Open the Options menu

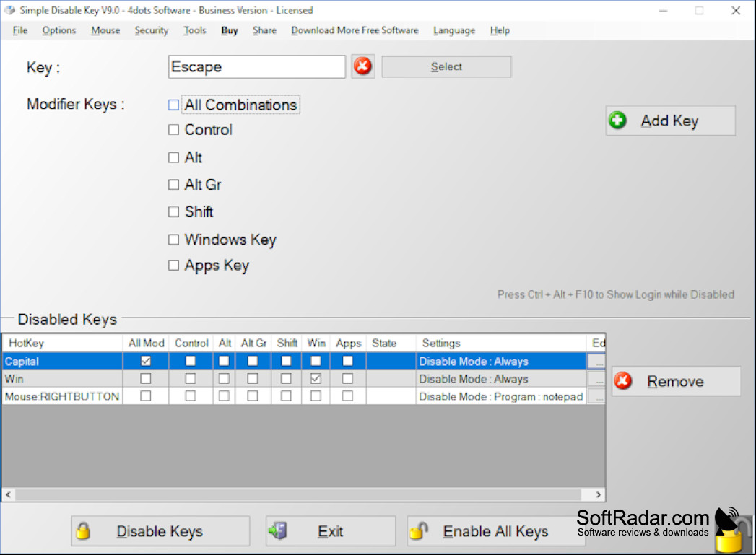58,30
